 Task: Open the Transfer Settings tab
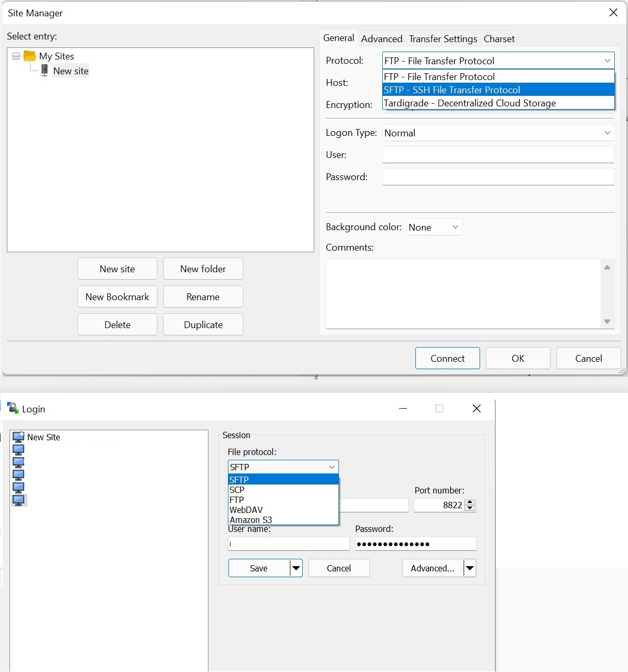[443, 38]
